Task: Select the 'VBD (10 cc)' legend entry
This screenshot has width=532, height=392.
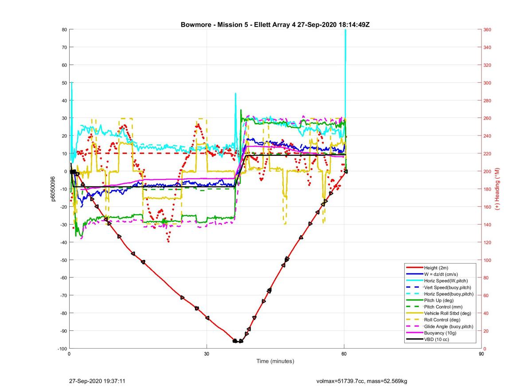Action: coord(437,339)
